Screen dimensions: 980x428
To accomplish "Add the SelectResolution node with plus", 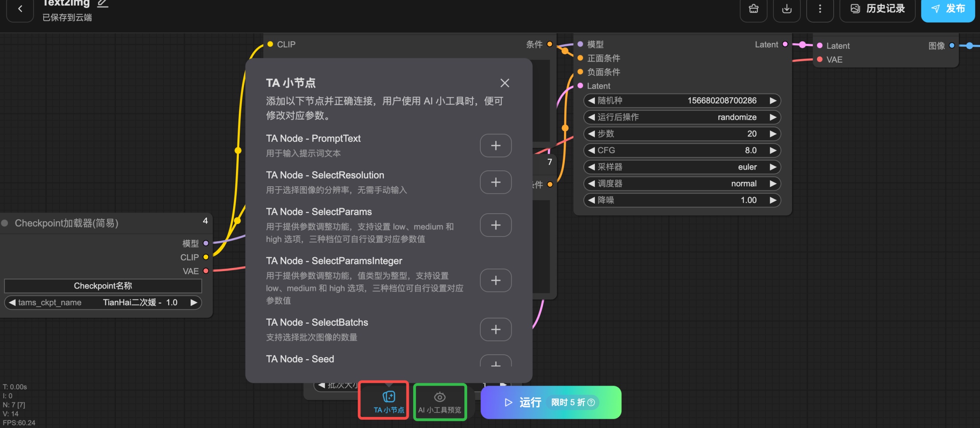I will click(x=495, y=182).
